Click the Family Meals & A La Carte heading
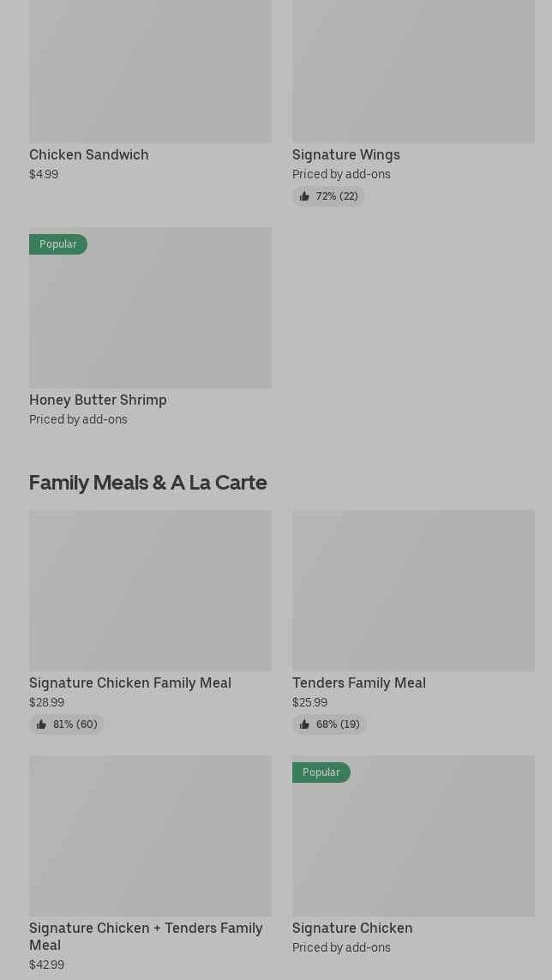 pos(148,482)
